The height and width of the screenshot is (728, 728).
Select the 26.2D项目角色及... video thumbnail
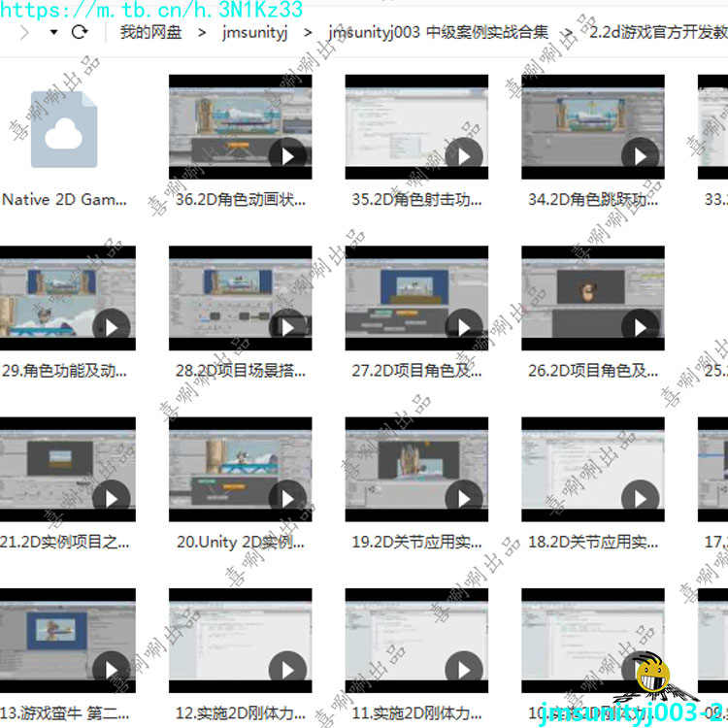click(x=593, y=298)
